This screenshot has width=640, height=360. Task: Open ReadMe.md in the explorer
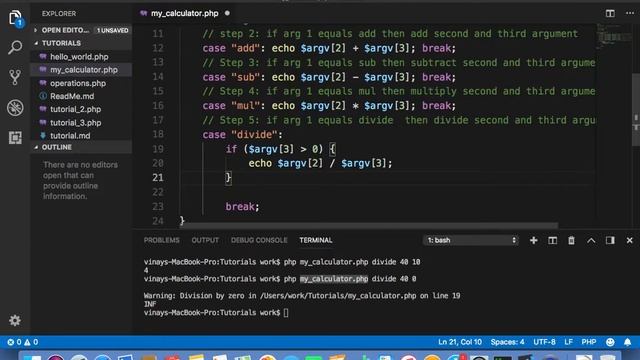coord(72,96)
